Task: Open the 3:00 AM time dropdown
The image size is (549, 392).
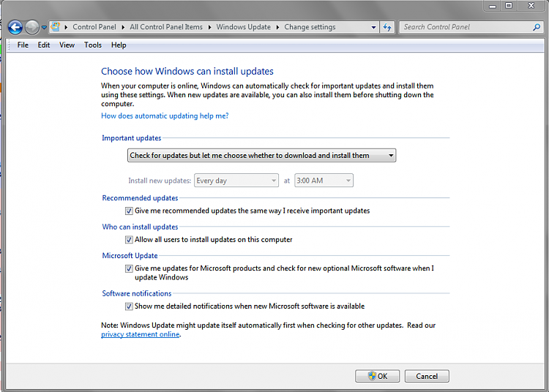Action: coord(324,181)
